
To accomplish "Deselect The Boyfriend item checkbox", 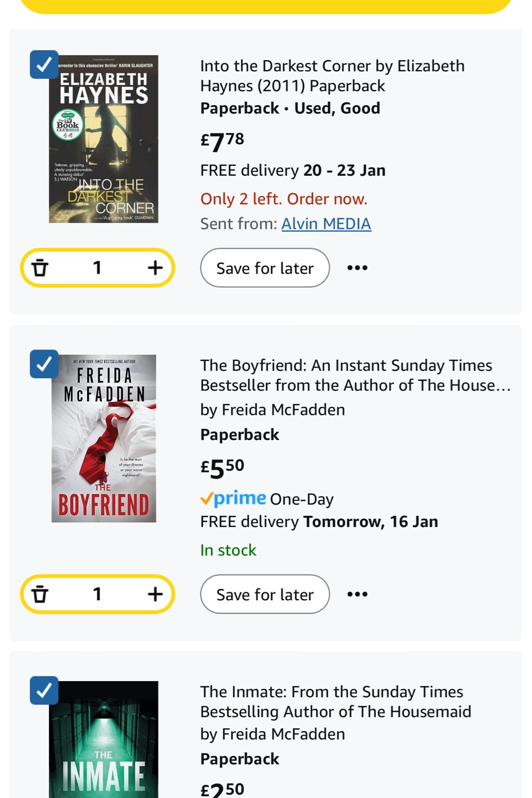I will 44,364.
